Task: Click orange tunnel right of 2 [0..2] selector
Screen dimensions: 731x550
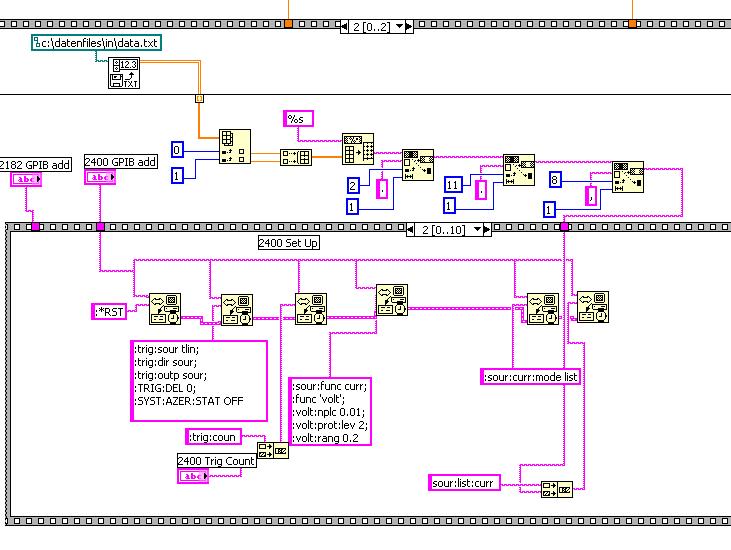Action: (632, 23)
